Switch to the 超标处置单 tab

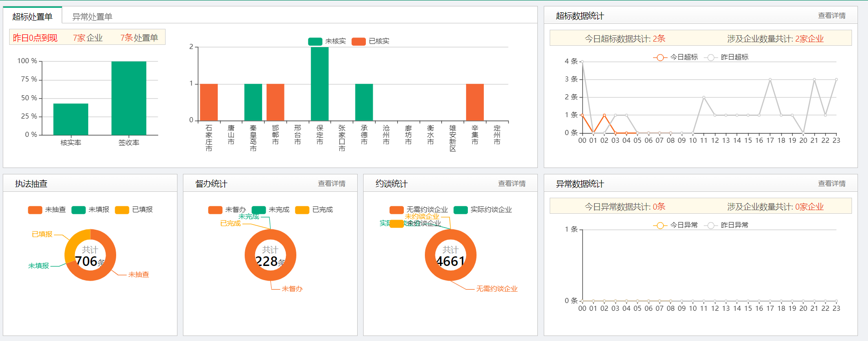[32, 16]
